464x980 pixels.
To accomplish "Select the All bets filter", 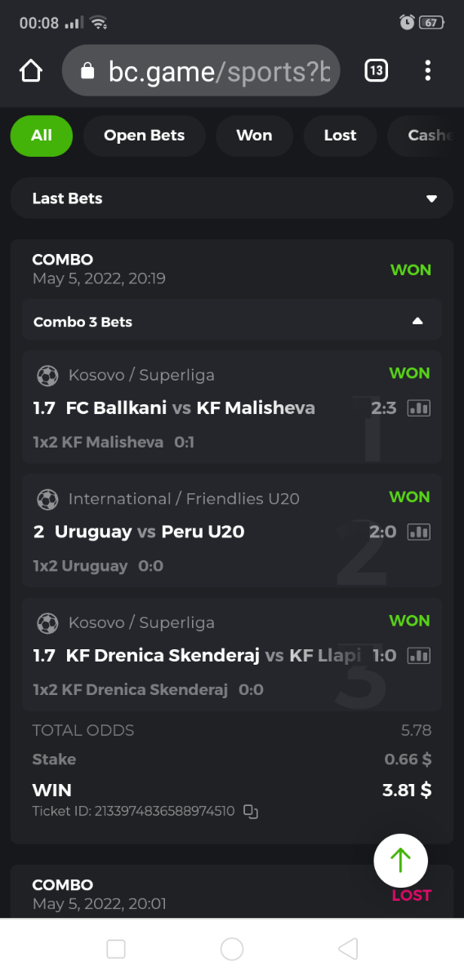I will (x=42, y=136).
